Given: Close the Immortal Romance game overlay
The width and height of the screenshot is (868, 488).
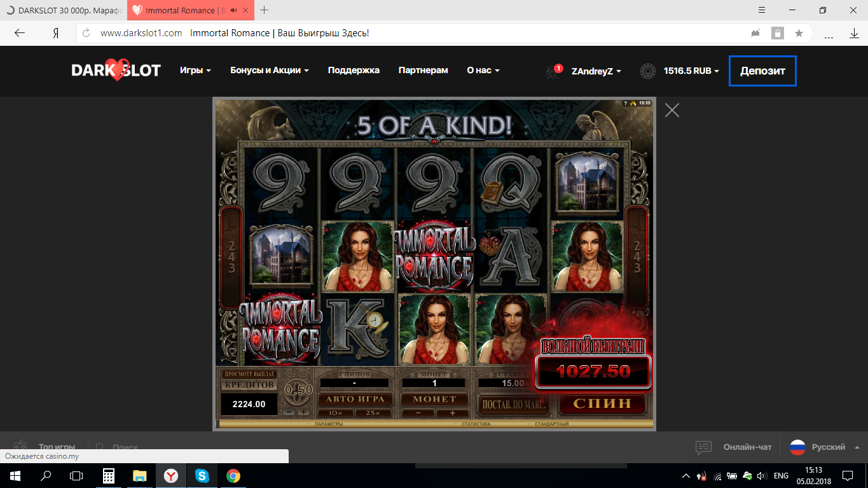Looking at the screenshot, I should point(672,110).
